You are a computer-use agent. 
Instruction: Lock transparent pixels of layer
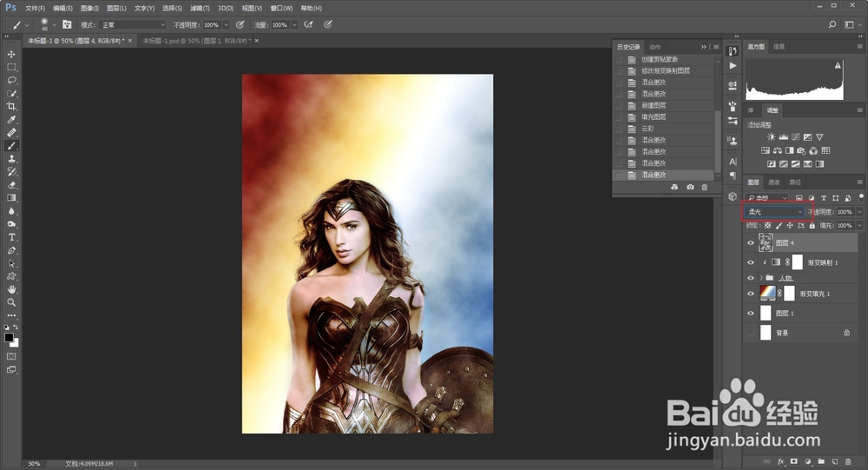pos(767,226)
